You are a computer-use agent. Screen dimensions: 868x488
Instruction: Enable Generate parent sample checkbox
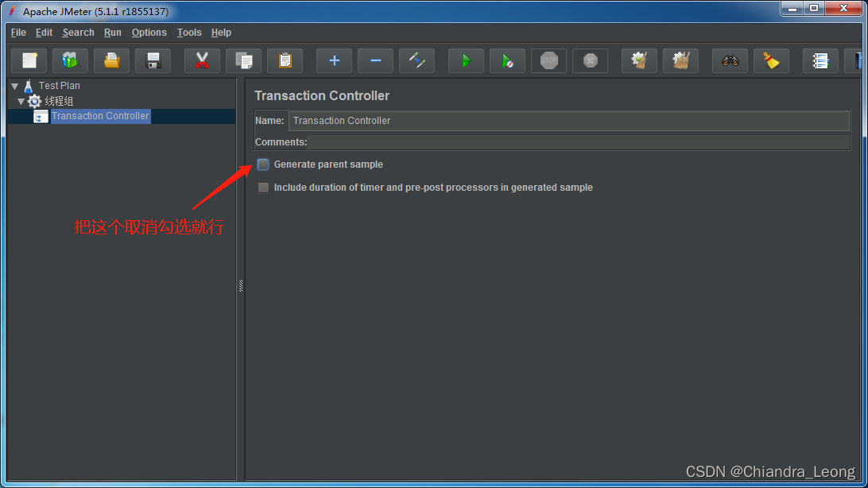click(x=263, y=165)
